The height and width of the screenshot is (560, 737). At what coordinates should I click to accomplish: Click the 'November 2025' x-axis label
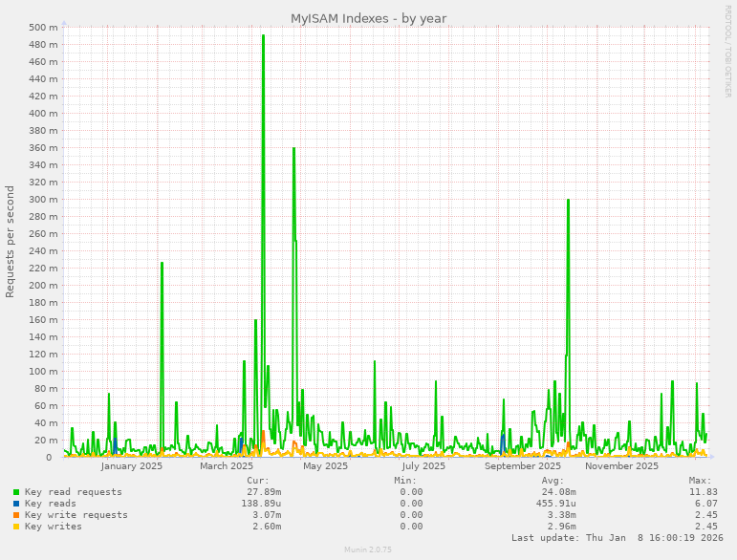621,466
